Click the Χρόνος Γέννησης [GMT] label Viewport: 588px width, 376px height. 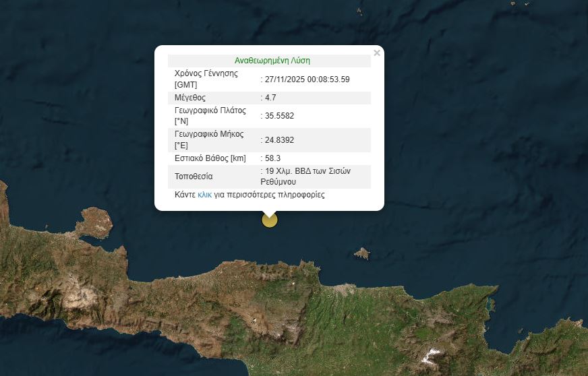[x=206, y=79]
